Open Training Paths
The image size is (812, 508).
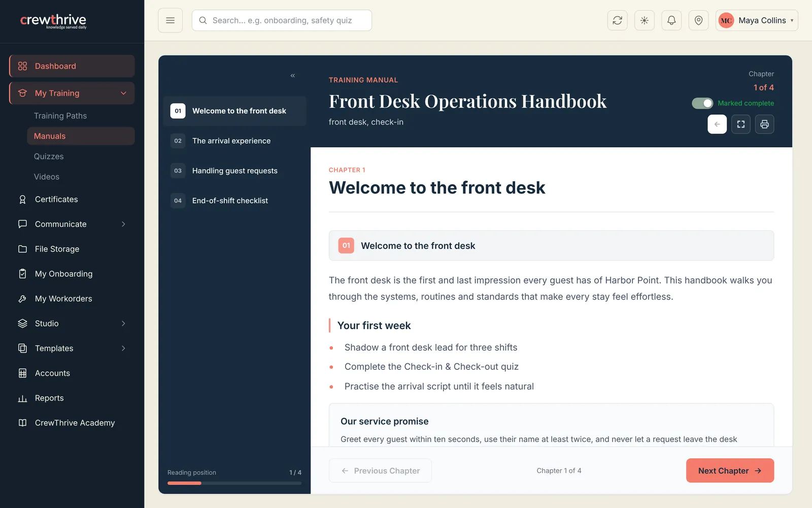[81, 116]
